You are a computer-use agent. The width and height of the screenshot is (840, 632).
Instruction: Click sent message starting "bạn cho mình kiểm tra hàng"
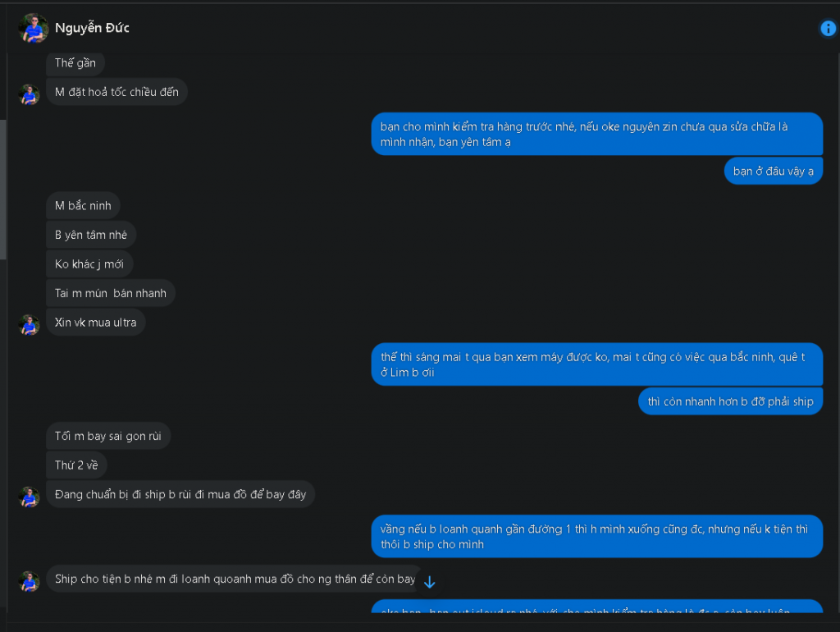pos(596,135)
